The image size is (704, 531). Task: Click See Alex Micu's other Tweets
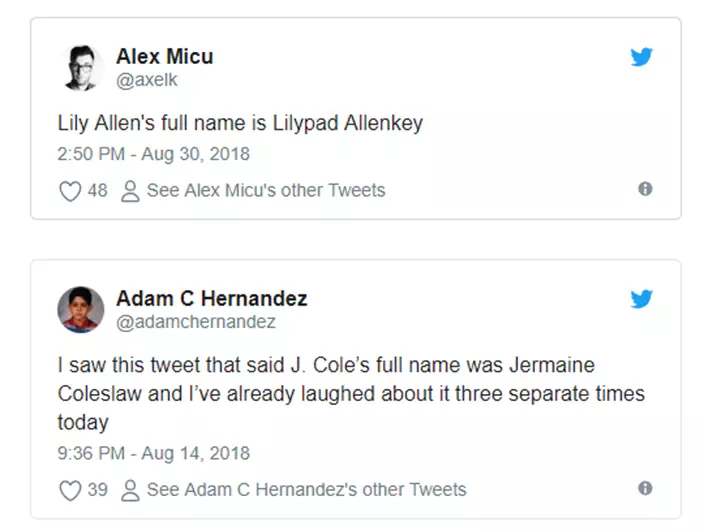coord(266,190)
